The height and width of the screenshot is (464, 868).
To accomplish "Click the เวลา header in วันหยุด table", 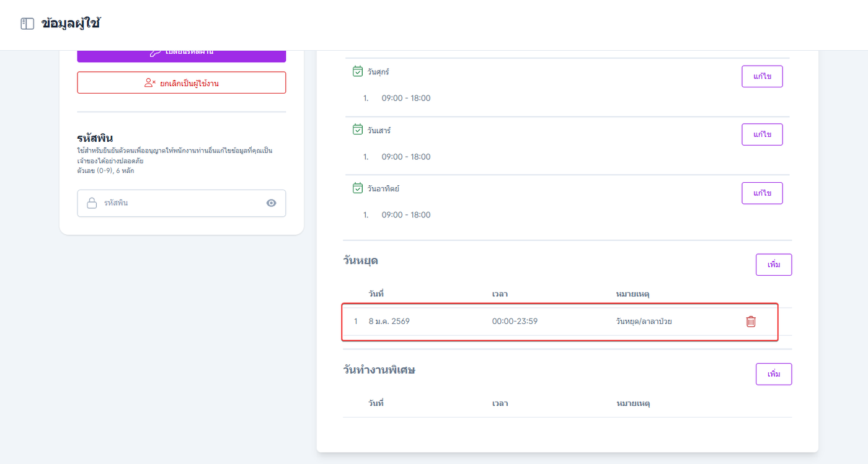I will pos(500,294).
